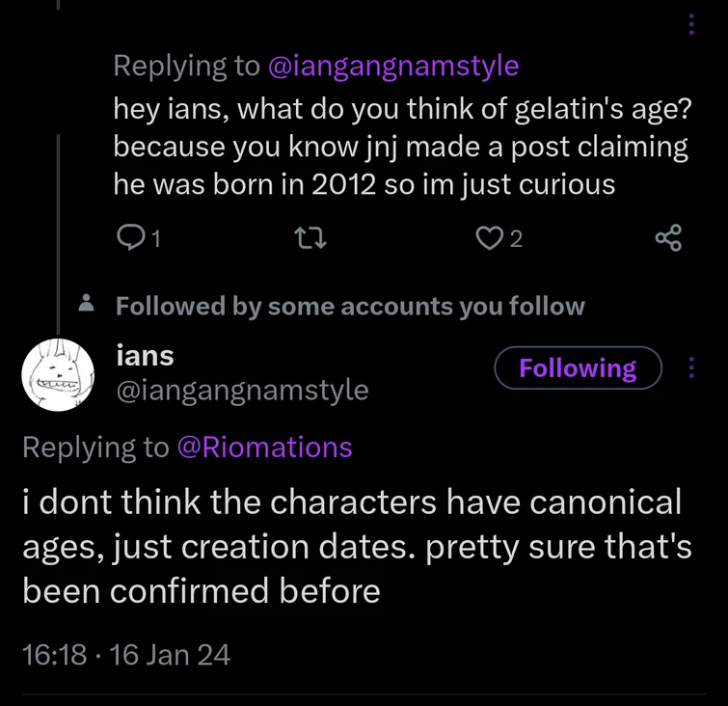Click the reply count number 1
The width and height of the screenshot is (728, 706).
[x=154, y=239]
